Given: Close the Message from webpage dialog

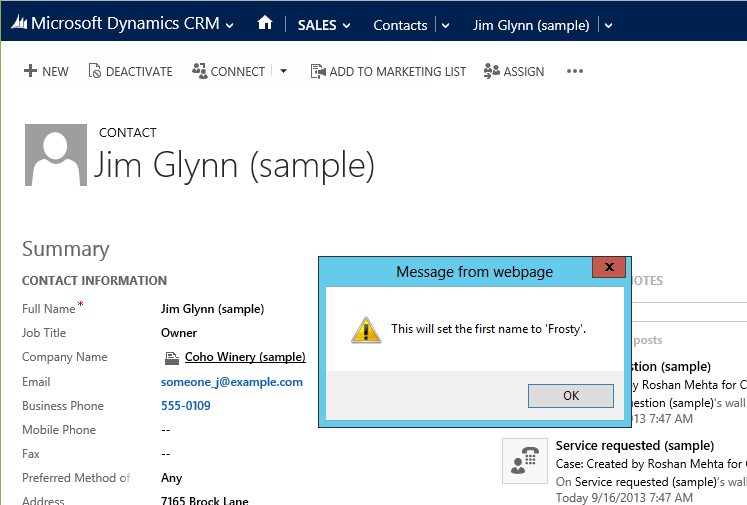Looking at the screenshot, I should (608, 267).
